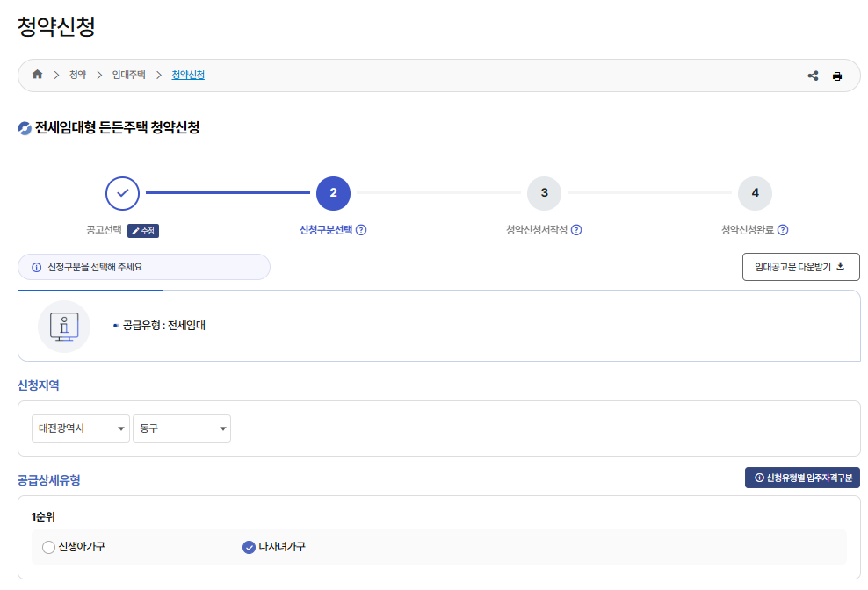Open the 동구 district dropdown
868x590 pixels.
point(182,428)
